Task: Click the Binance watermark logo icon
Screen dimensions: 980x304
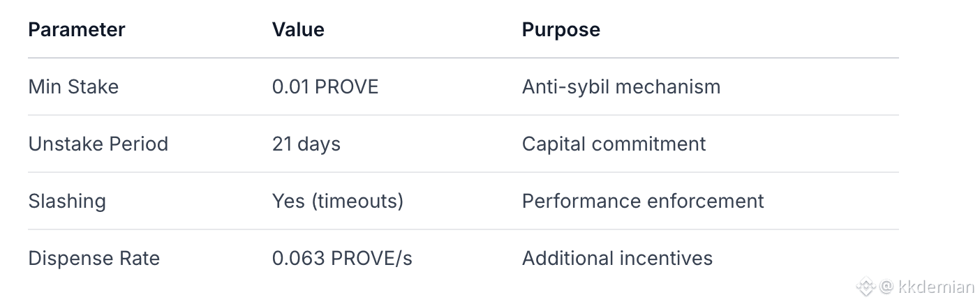Action: pyautogui.click(x=866, y=287)
